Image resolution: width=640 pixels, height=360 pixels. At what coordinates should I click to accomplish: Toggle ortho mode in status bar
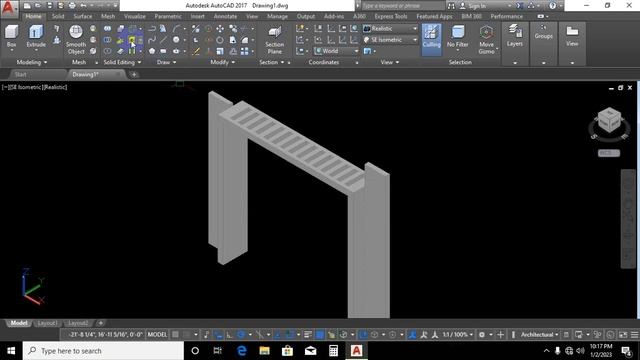tap(230, 335)
